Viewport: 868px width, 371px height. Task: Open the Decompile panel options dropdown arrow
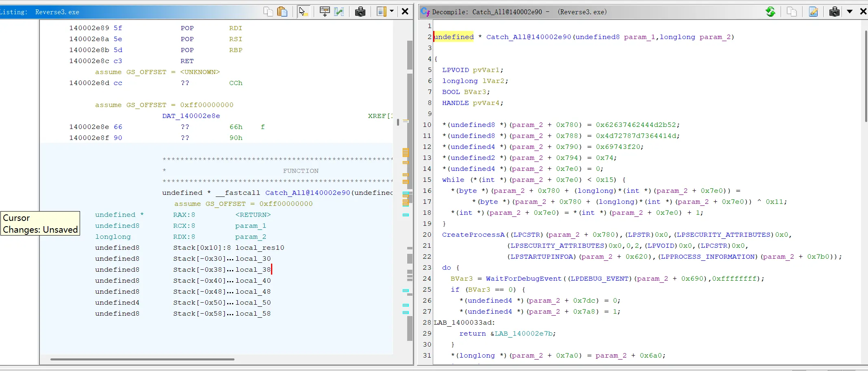tap(849, 11)
